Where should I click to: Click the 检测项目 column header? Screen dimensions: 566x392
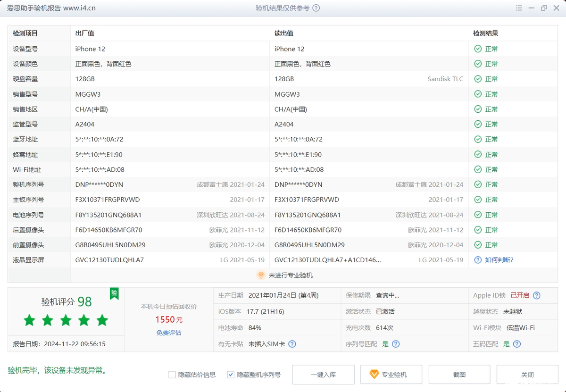[x=25, y=33]
